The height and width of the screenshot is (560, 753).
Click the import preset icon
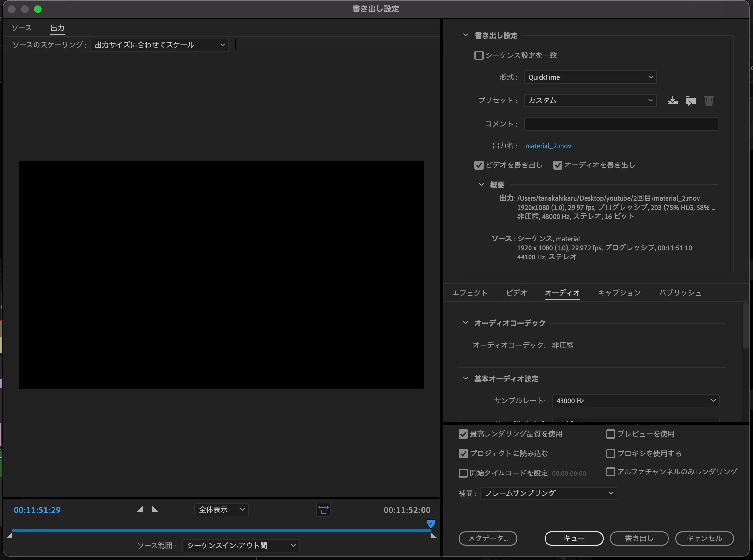click(x=691, y=100)
